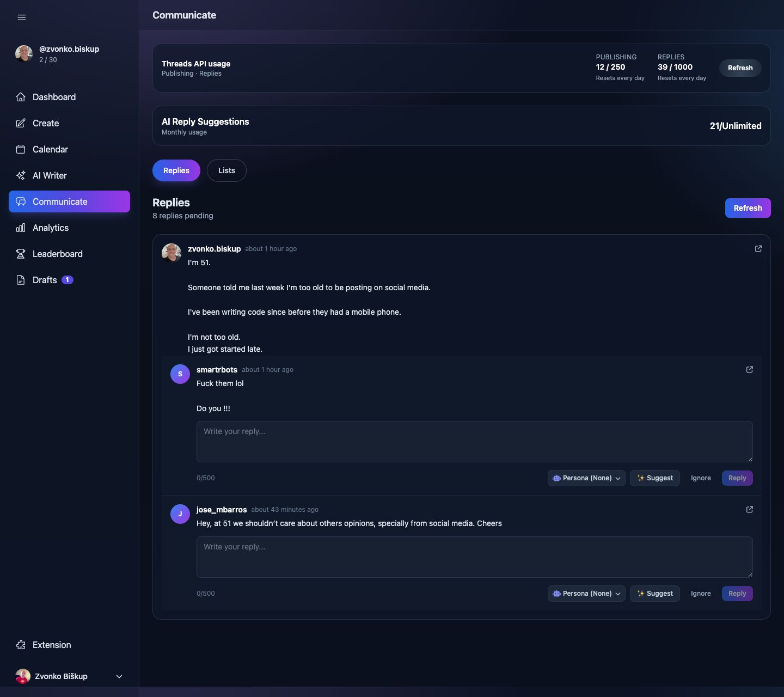
Task: Click the Extension puzzle icon
Action: tap(21, 645)
